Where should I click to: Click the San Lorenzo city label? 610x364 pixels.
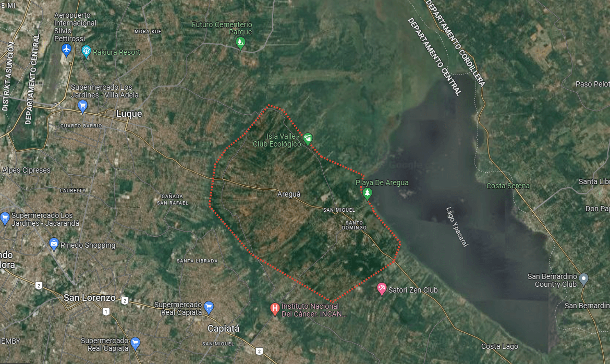(x=90, y=298)
